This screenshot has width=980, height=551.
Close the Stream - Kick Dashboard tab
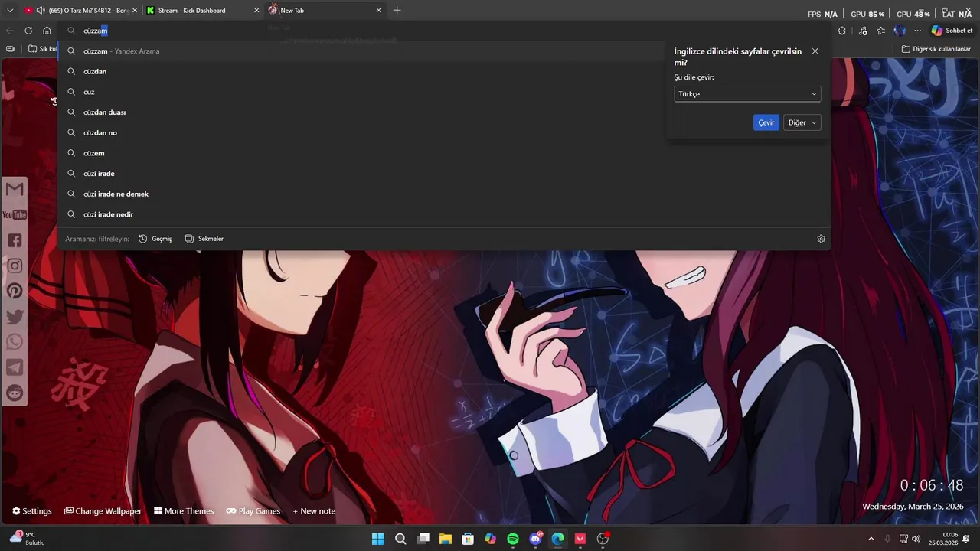(x=256, y=11)
